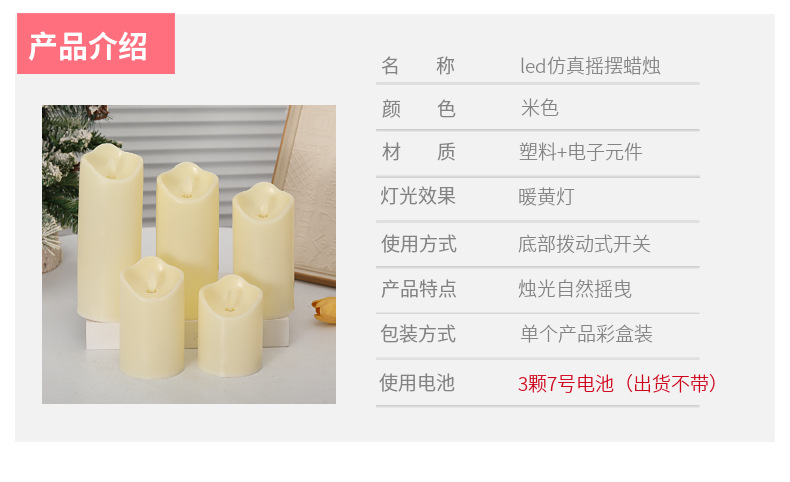Select the tallest candle in the photo

(110, 232)
